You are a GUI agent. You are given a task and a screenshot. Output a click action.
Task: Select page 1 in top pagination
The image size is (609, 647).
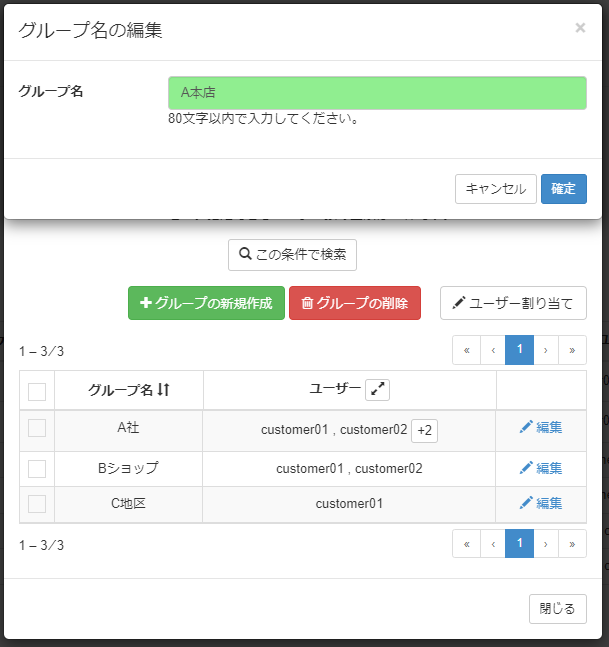(519, 350)
